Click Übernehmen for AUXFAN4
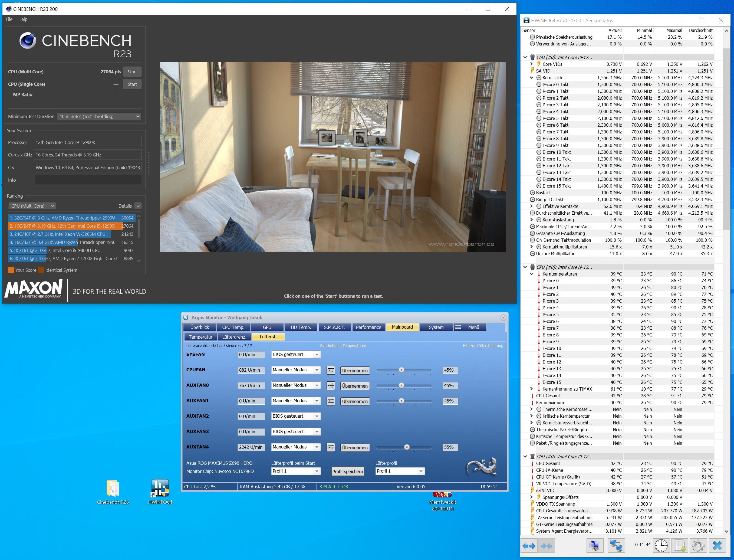734x560 pixels. (x=355, y=448)
